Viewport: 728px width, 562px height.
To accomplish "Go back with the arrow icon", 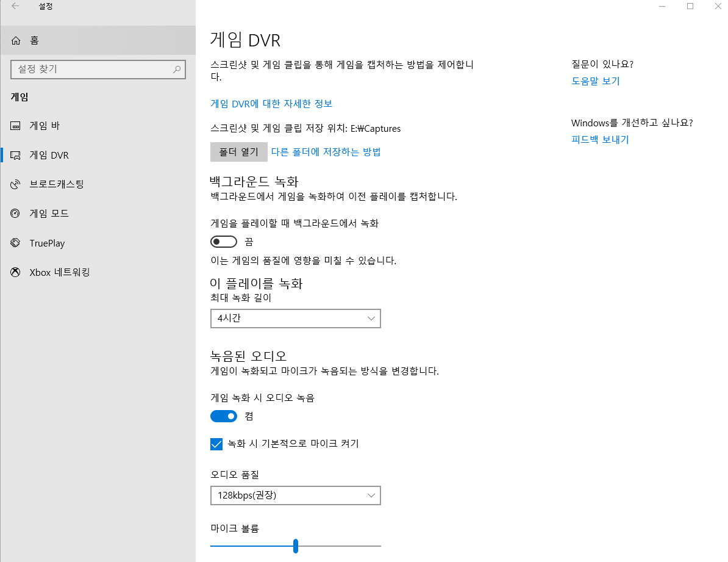I will pos(15,7).
